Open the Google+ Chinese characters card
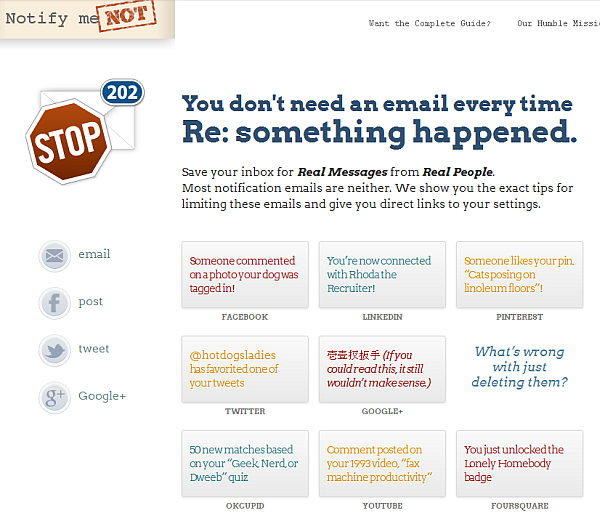This screenshot has width=600, height=513. tap(382, 369)
